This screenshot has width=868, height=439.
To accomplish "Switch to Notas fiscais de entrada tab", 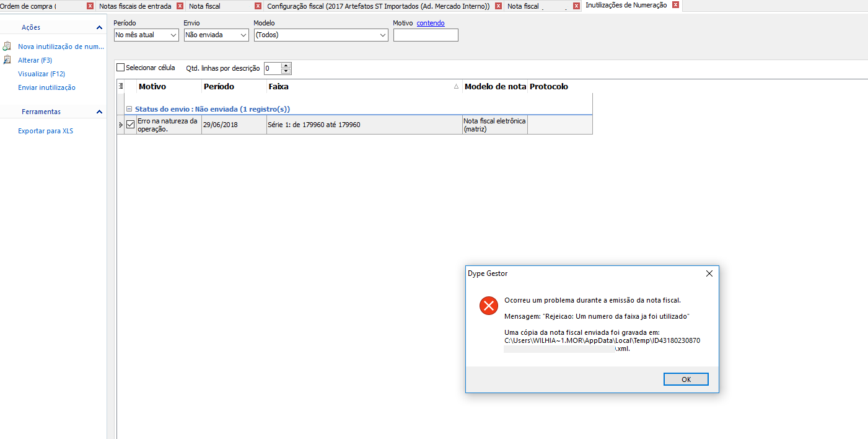I will pyautogui.click(x=136, y=6).
